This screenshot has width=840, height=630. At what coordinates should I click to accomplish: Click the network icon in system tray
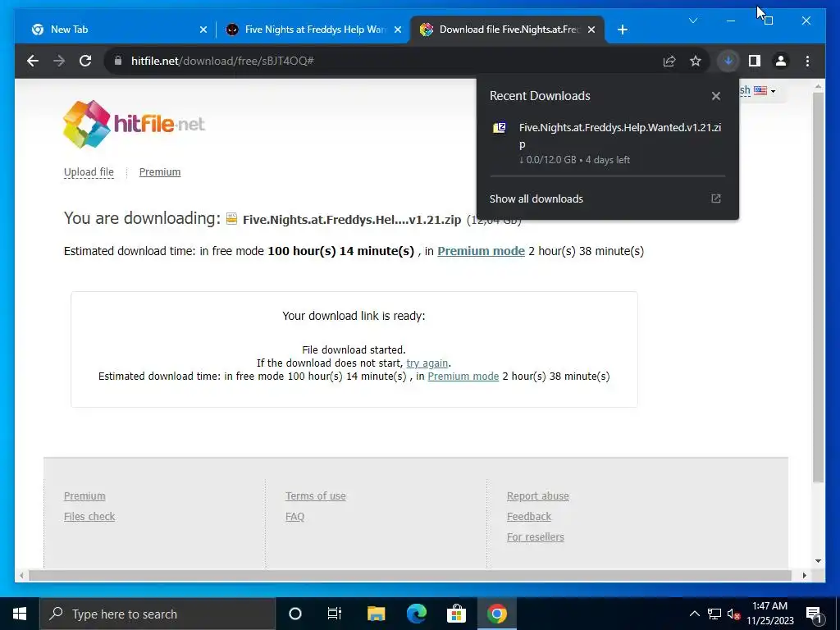pyautogui.click(x=714, y=614)
